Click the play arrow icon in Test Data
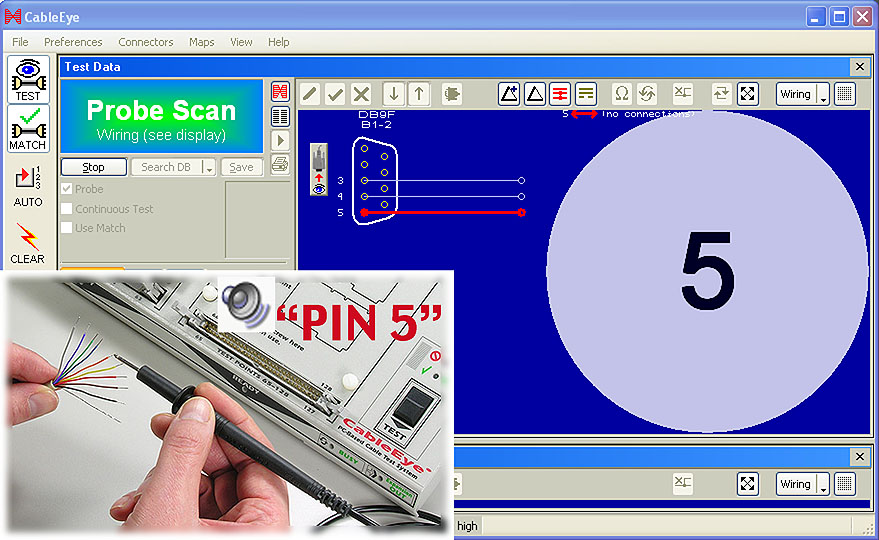Image resolution: width=879 pixels, height=540 pixels. 280,140
